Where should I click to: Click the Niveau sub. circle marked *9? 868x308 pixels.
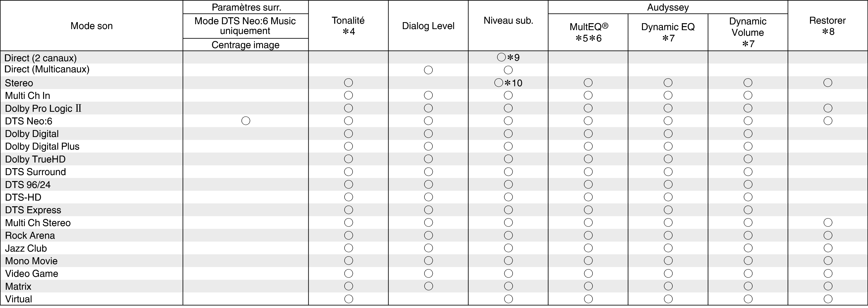pyautogui.click(x=501, y=57)
